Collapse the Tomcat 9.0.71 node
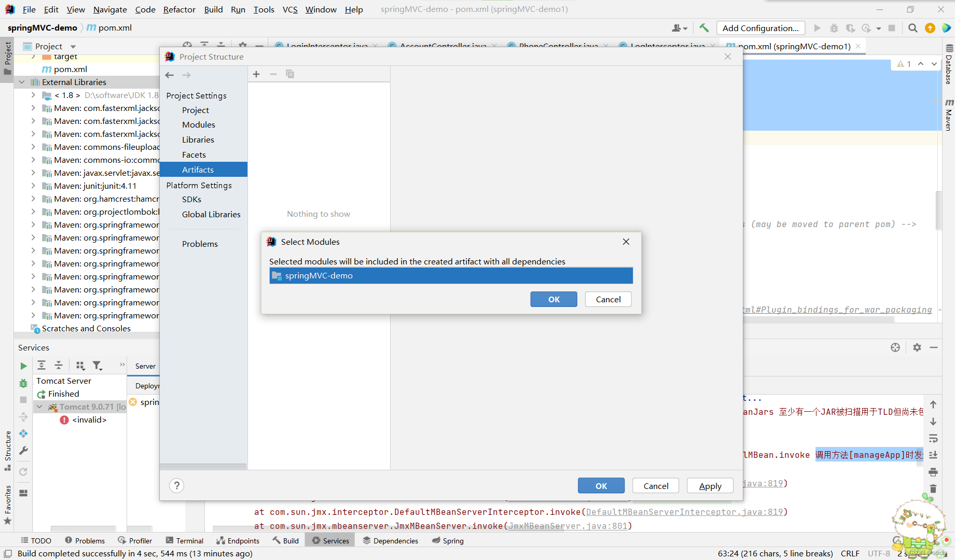Screen dimensions: 955x560 39,407
